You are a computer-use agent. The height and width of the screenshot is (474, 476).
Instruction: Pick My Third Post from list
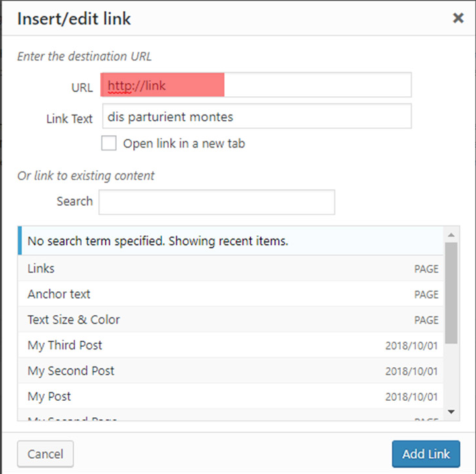coord(231,345)
